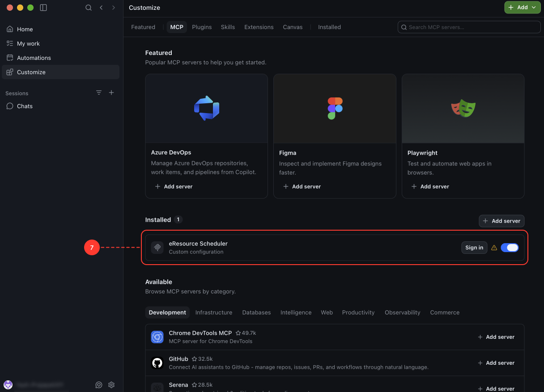This screenshot has height=392, width=544.
Task: Create new session with plus icon
Action: click(x=111, y=93)
